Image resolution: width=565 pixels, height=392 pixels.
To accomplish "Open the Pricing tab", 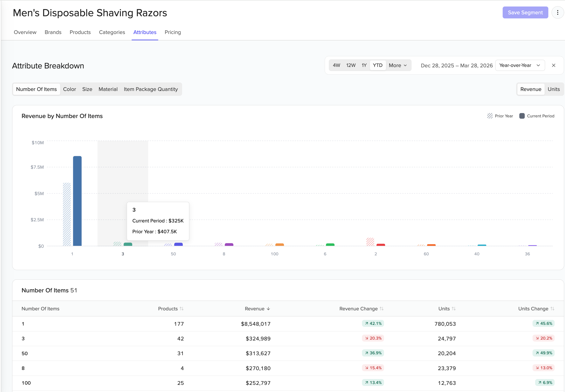I will coord(173,32).
